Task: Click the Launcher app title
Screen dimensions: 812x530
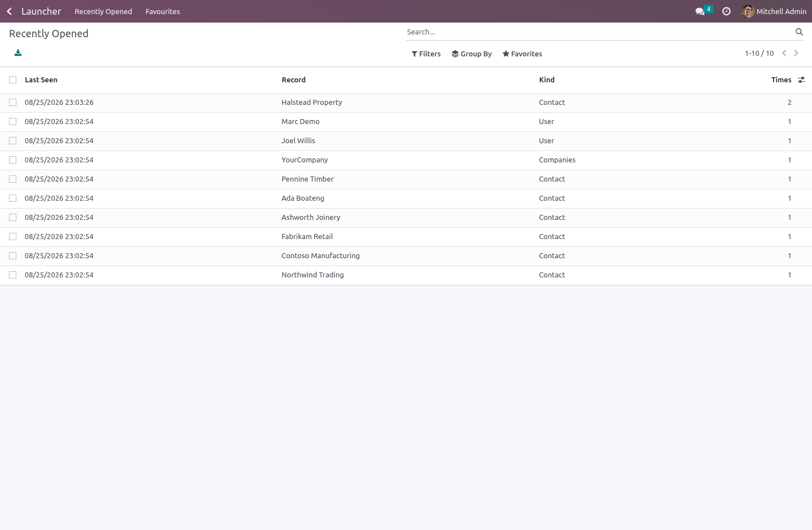Action: pos(41,11)
